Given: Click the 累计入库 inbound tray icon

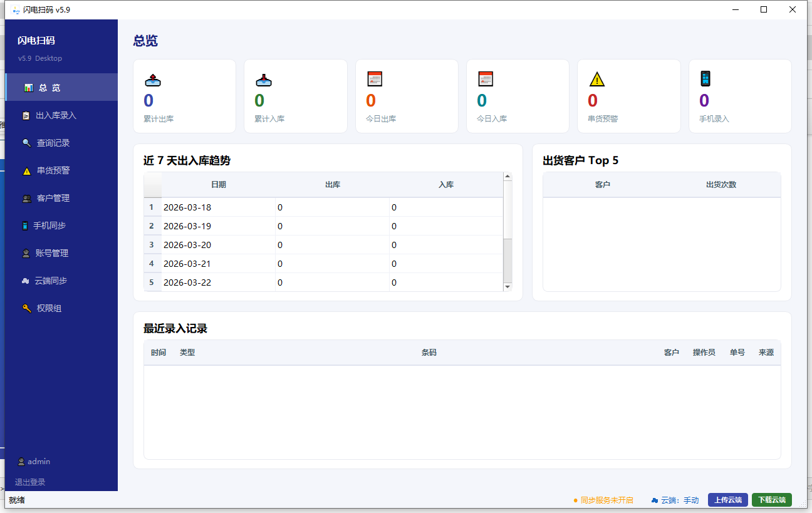Looking at the screenshot, I should coord(264,80).
